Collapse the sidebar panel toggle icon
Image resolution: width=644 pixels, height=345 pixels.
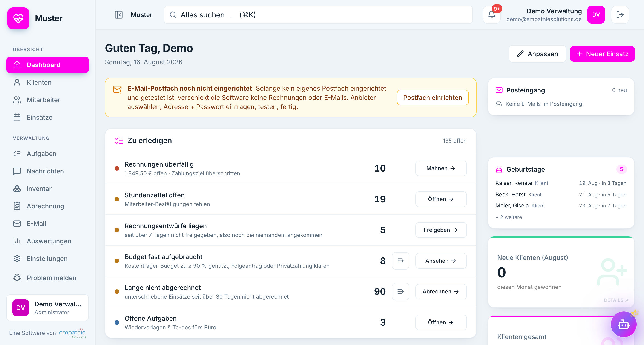118,15
